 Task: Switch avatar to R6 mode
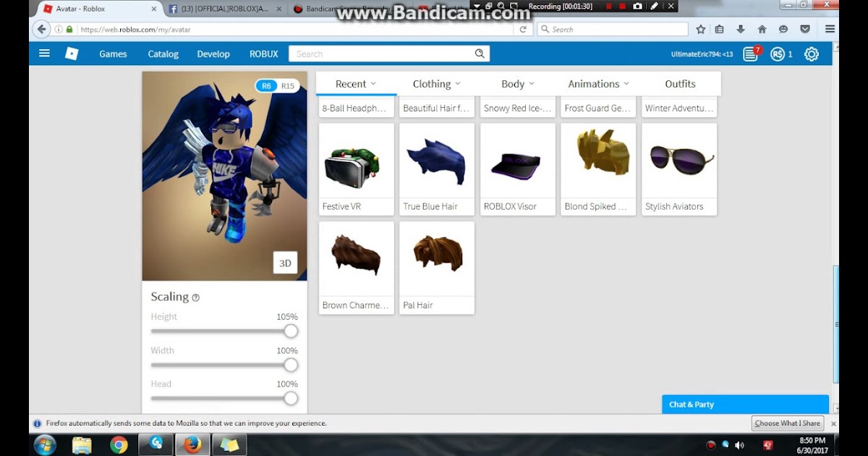[x=266, y=85]
